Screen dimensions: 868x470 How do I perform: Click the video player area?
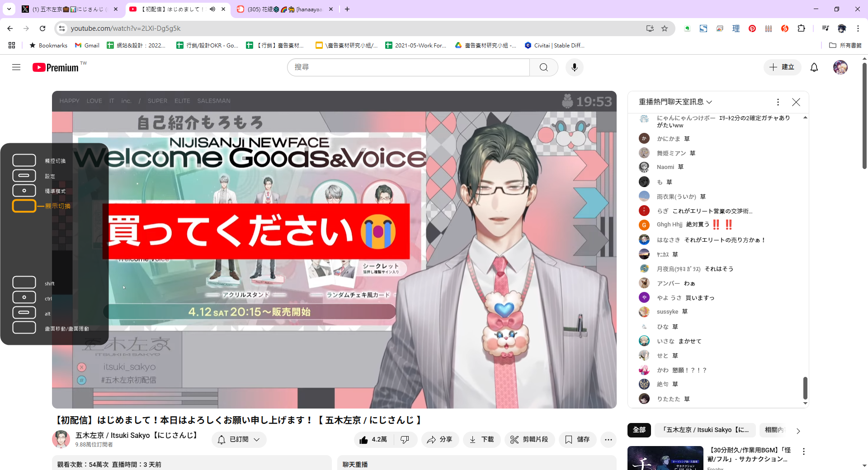point(334,249)
